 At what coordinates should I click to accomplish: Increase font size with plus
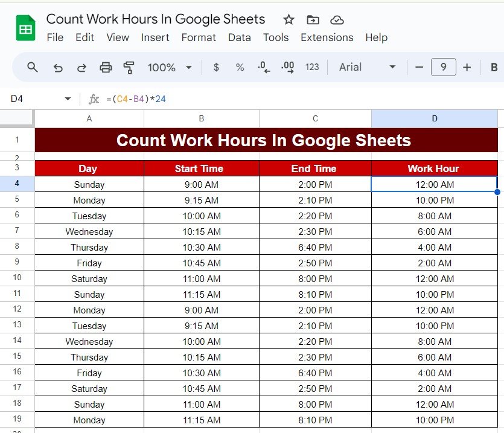[x=467, y=67]
